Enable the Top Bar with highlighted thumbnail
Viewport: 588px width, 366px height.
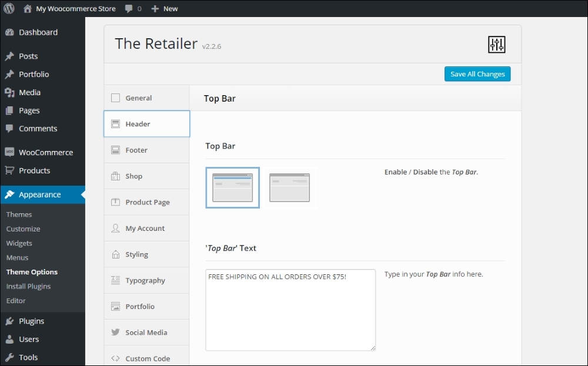pyautogui.click(x=232, y=187)
